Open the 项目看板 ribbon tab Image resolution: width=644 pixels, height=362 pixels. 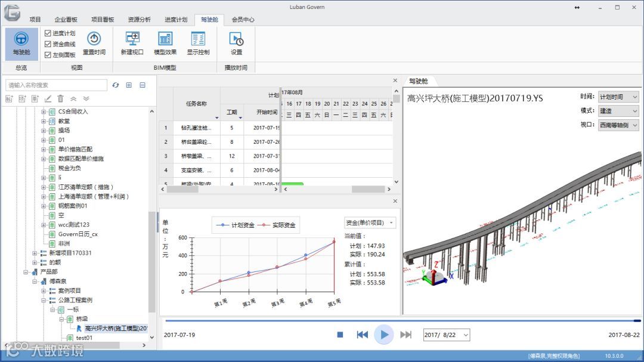pyautogui.click(x=103, y=19)
